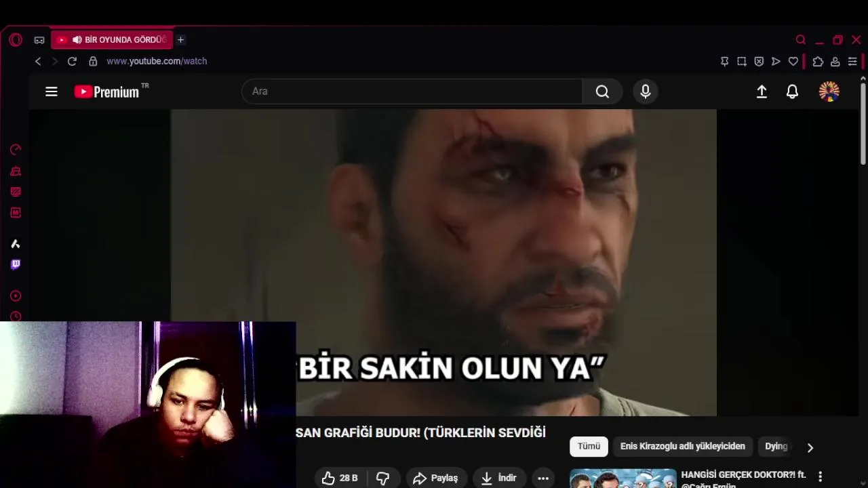The width and height of the screenshot is (868, 488).
Task: Submit search with magnifier button
Action: pyautogui.click(x=602, y=91)
